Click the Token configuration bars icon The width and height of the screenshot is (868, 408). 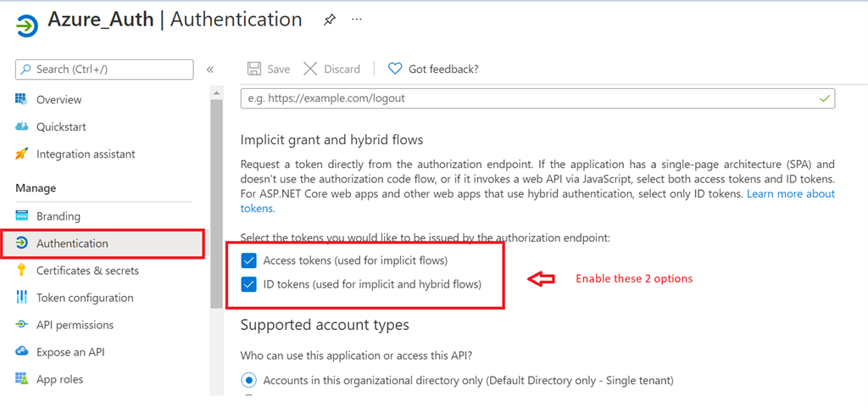click(22, 298)
